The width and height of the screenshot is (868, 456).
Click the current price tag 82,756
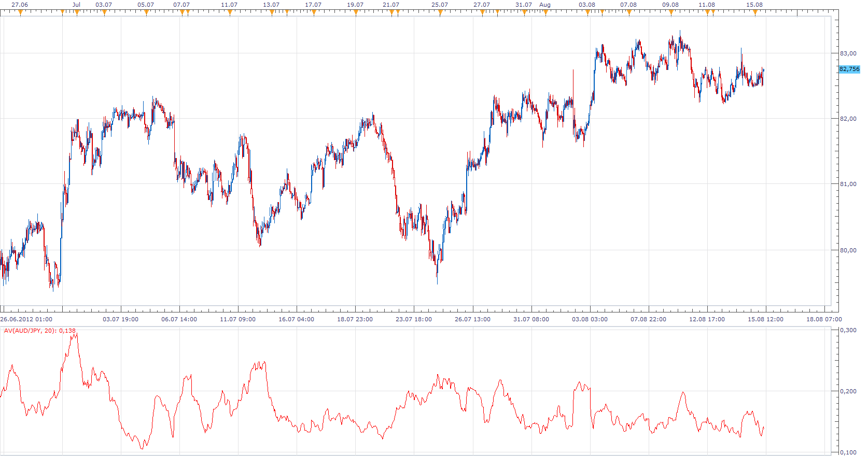coord(849,69)
